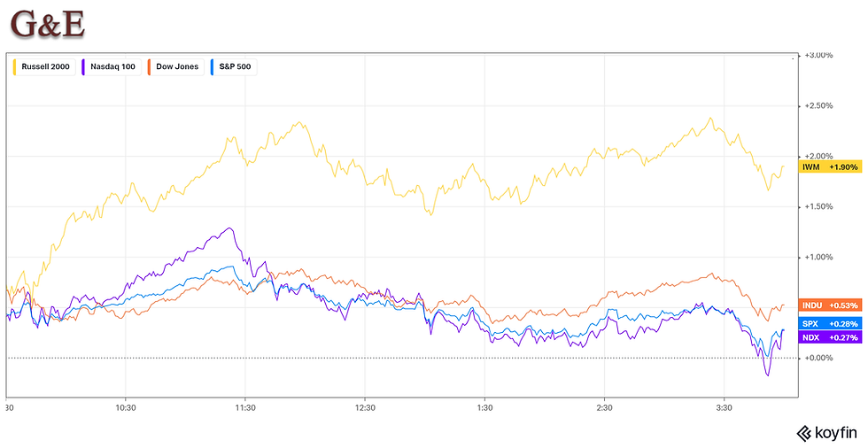Select the +2.50% y-axis label
Viewport: 868px width, 448px height.
pos(818,105)
